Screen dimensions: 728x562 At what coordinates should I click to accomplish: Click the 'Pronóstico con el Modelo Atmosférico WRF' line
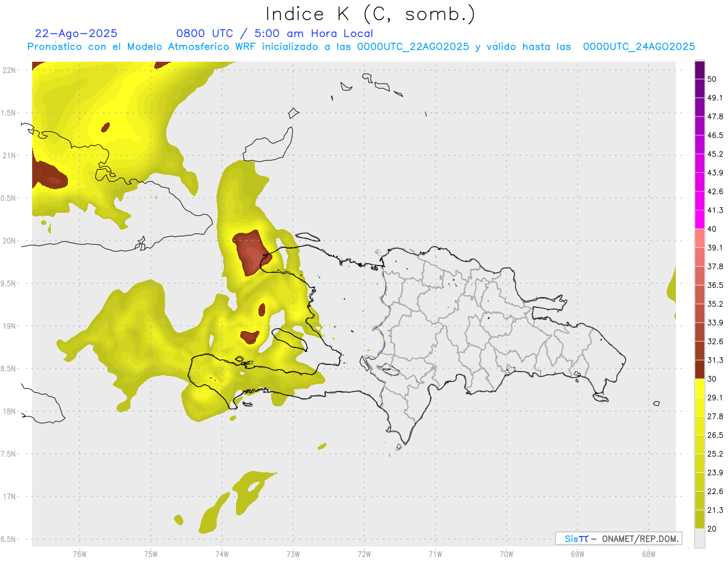[x=361, y=47]
